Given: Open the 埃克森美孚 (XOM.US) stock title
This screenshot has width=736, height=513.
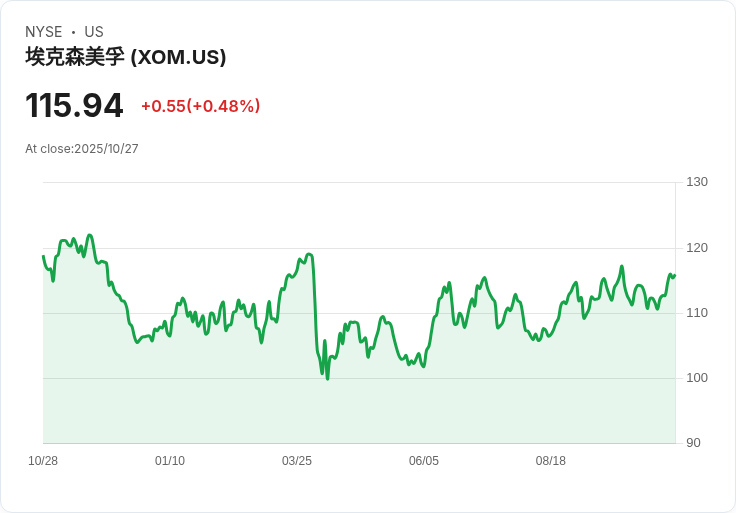Looking at the screenshot, I should click(126, 57).
